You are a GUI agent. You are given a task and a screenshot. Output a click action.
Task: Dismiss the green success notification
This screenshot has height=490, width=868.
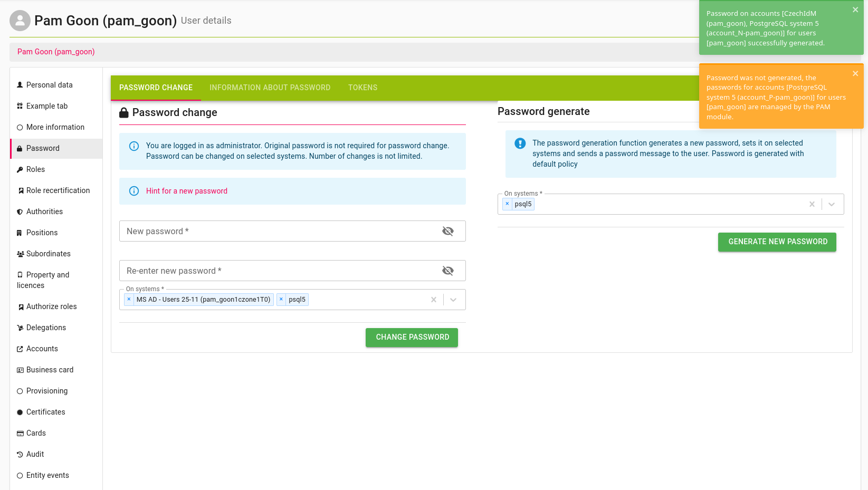pos(855,10)
